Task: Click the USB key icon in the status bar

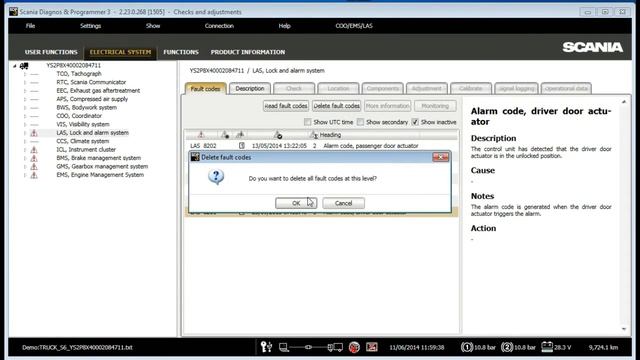Action: click(266, 347)
